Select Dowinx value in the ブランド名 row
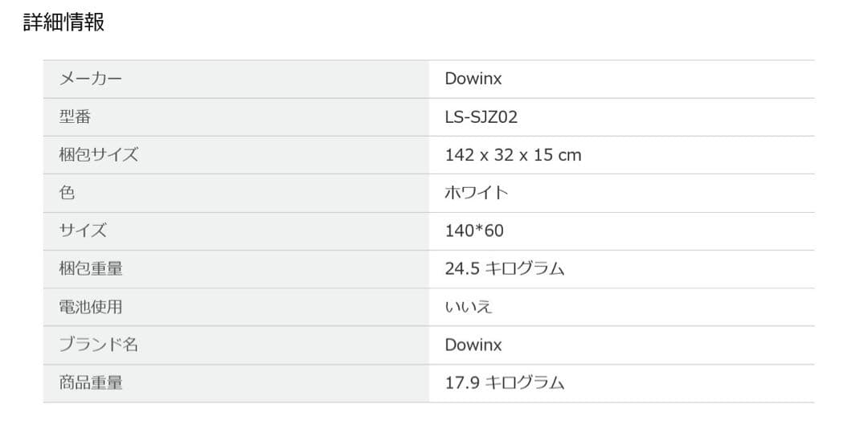Image resolution: width=868 pixels, height=425 pixels. (x=473, y=345)
